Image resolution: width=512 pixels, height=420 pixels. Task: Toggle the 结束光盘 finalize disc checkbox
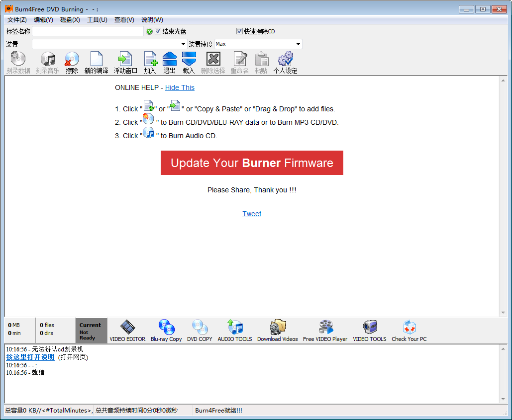158,31
